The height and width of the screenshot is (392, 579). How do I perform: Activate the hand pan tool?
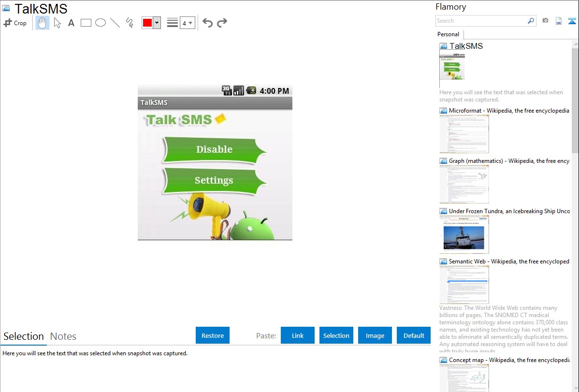(x=42, y=23)
